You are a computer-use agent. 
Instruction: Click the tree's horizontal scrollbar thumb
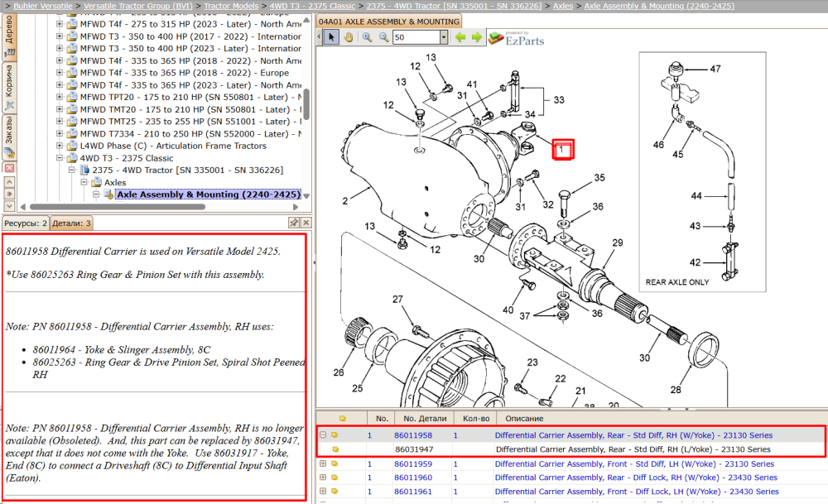[x=118, y=207]
